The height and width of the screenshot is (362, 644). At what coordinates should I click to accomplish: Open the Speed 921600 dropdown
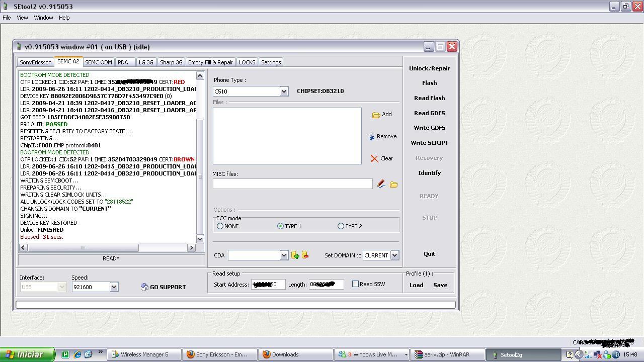[114, 287]
